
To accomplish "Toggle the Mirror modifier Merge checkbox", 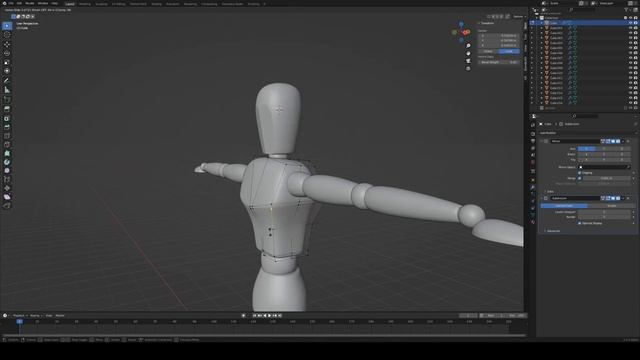I will pyautogui.click(x=580, y=178).
